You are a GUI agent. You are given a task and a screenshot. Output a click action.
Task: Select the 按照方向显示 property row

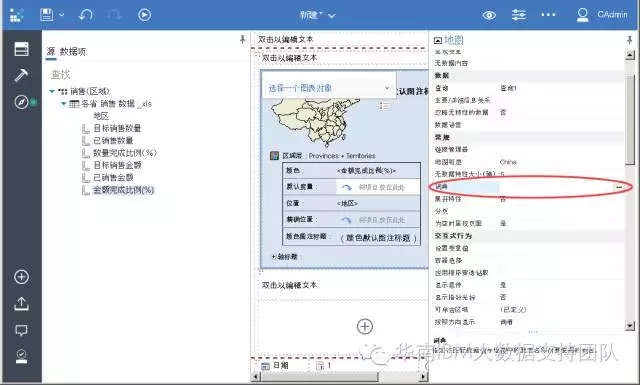[x=529, y=322]
